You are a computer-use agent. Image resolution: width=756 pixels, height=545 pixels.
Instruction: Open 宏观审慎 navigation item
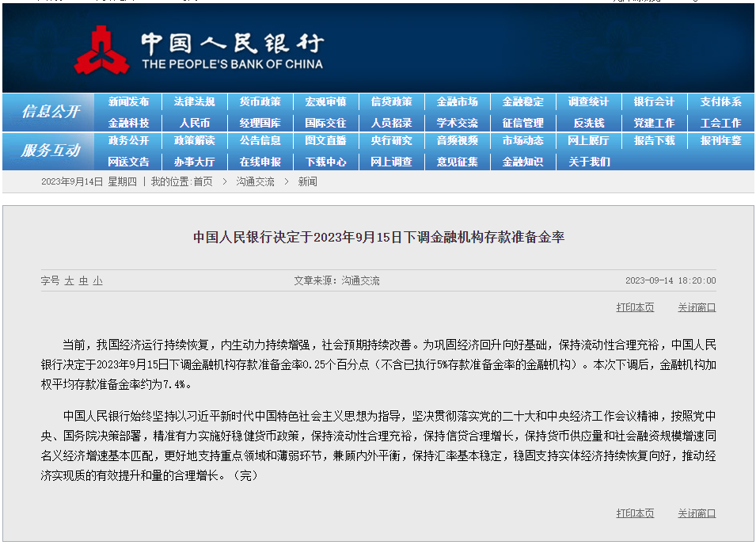pyautogui.click(x=325, y=101)
